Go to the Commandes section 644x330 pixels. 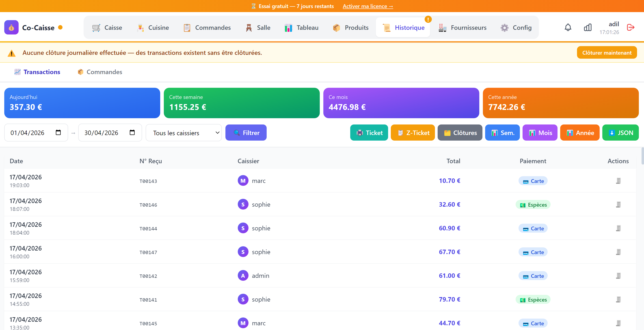pyautogui.click(x=207, y=28)
